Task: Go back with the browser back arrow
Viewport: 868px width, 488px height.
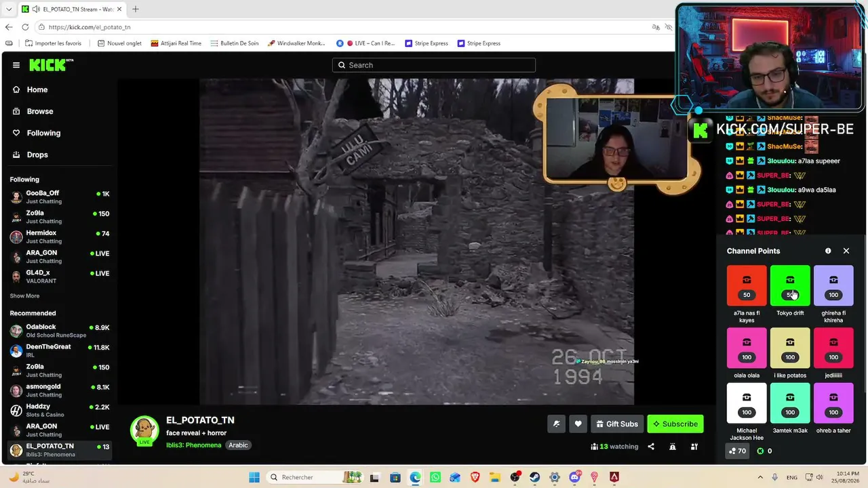Action: tap(9, 27)
